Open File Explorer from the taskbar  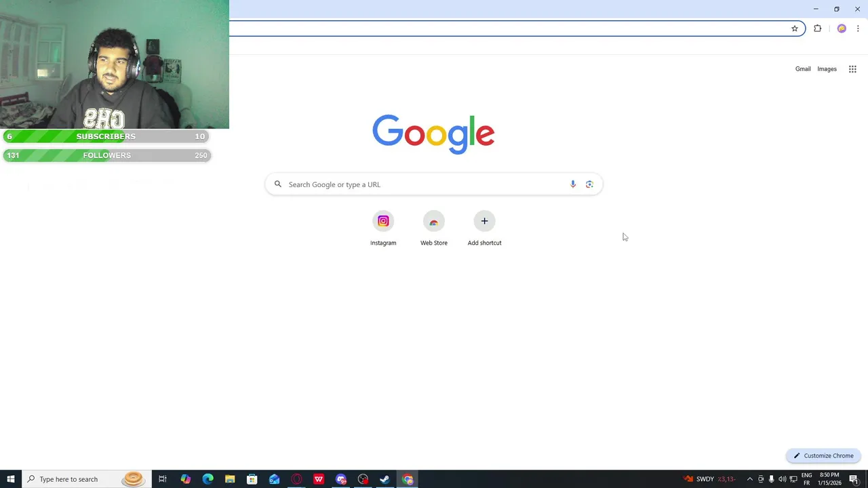(230, 479)
